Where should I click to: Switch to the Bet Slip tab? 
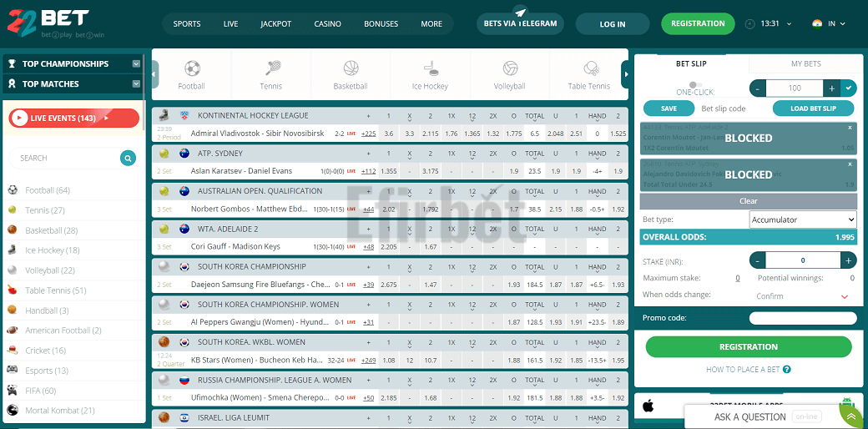691,63
